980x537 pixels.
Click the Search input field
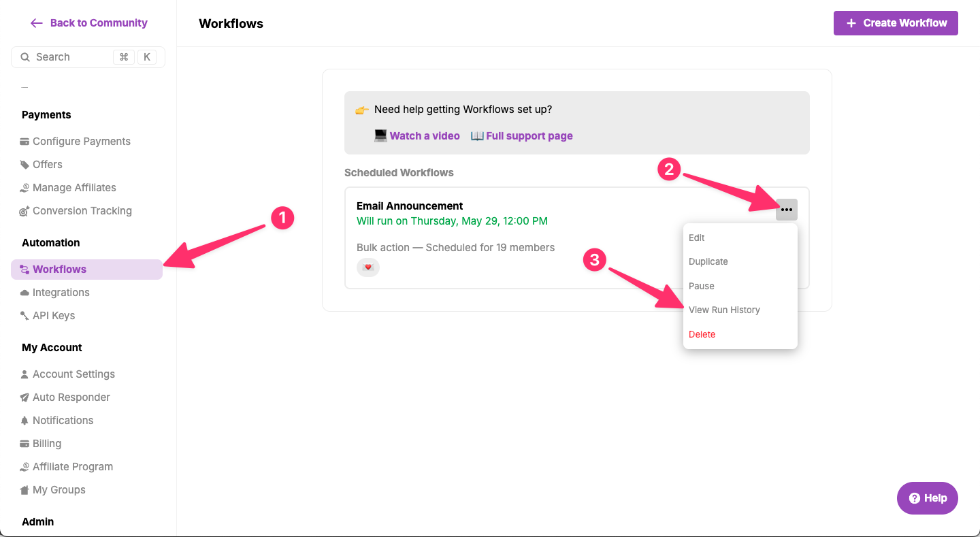click(x=71, y=57)
